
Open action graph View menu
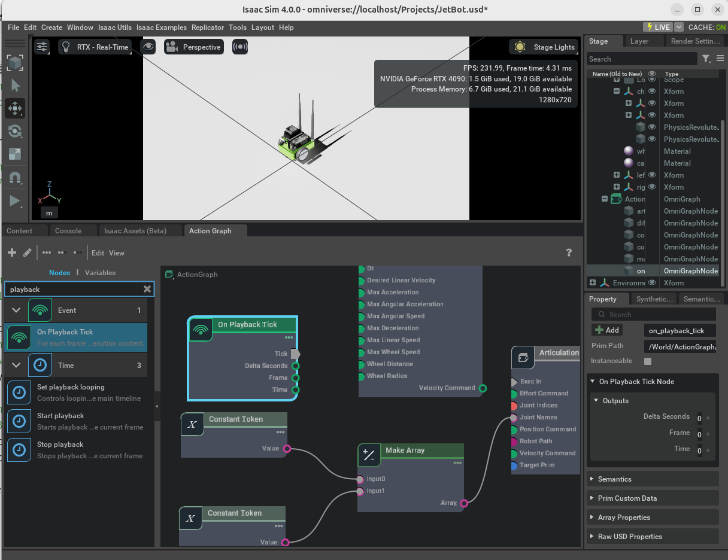coord(117,252)
